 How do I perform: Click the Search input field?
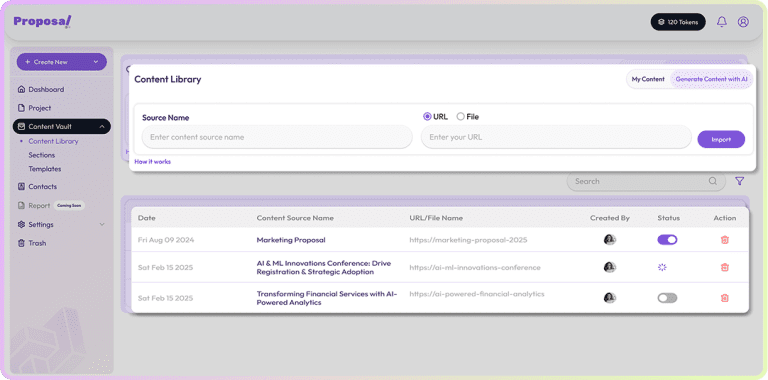pyautogui.click(x=646, y=181)
